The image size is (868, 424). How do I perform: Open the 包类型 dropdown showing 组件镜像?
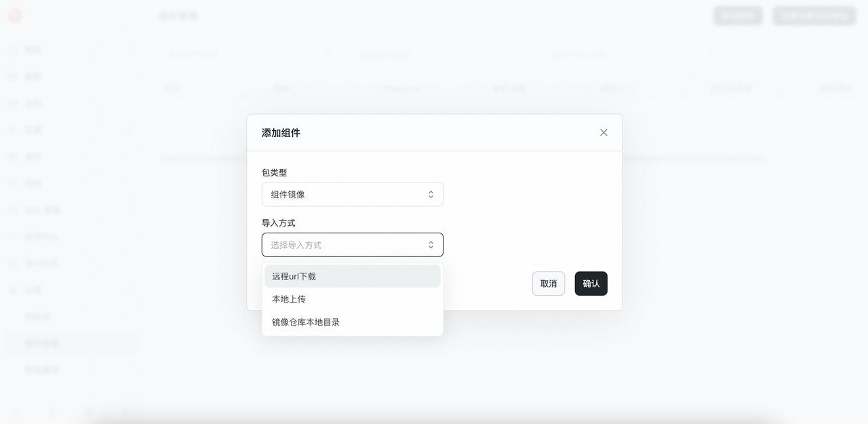pos(353,194)
